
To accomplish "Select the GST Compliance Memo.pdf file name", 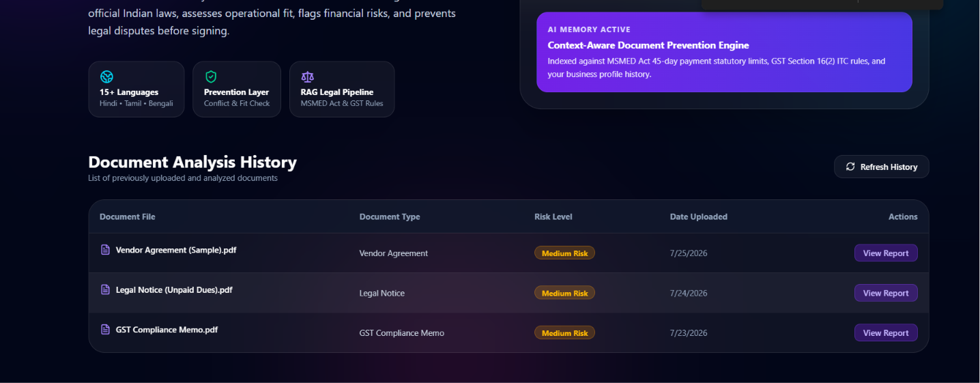I will click(x=167, y=330).
